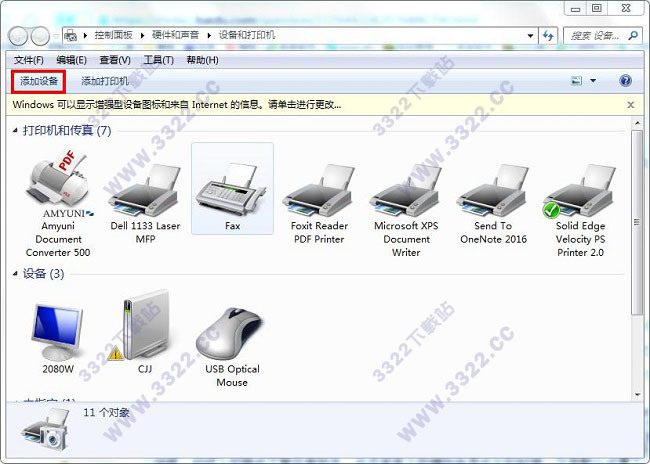Open the dropdown arrow before 控制面板
Viewport: 650px width, 464px height.
pyautogui.click(x=85, y=36)
